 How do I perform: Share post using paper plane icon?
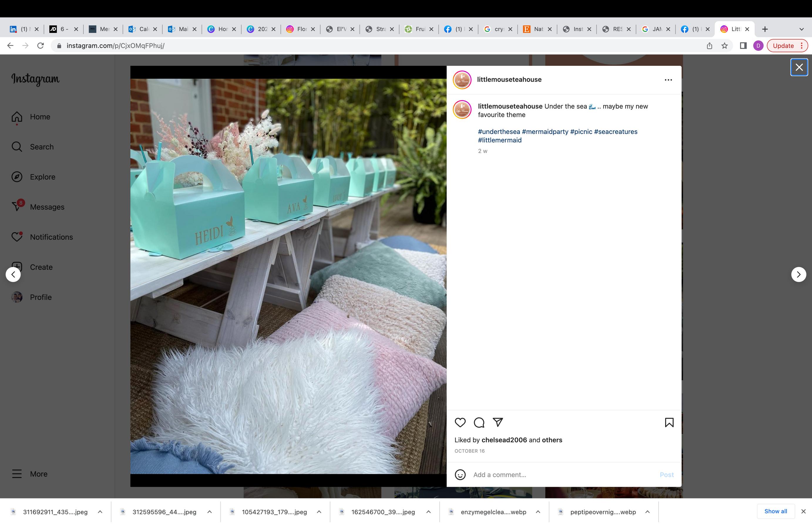coord(498,423)
